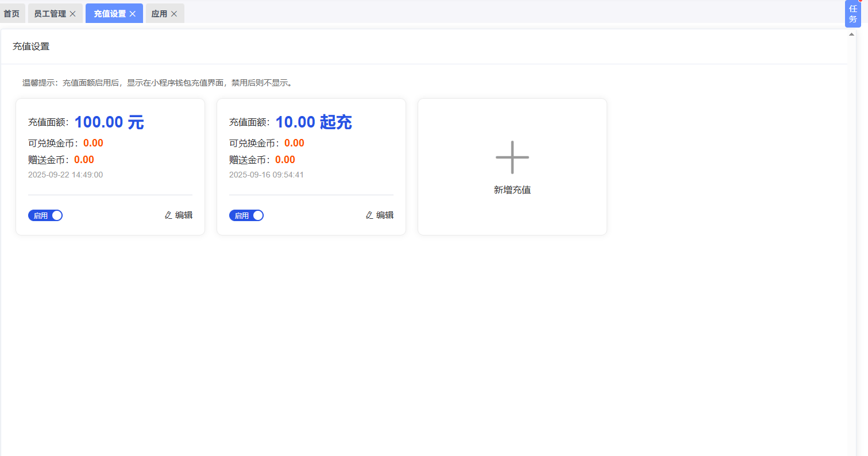Close the 员工管理 tab with its X
868x456 pixels.
(x=72, y=14)
